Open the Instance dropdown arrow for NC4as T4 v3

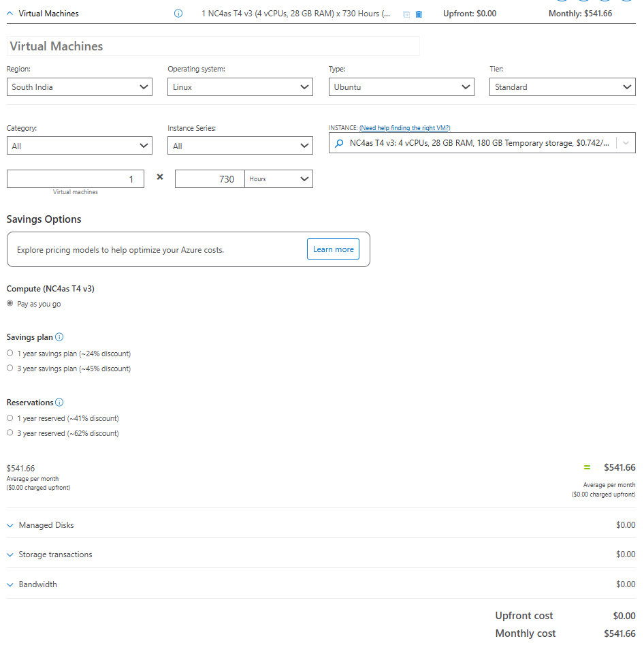click(626, 143)
